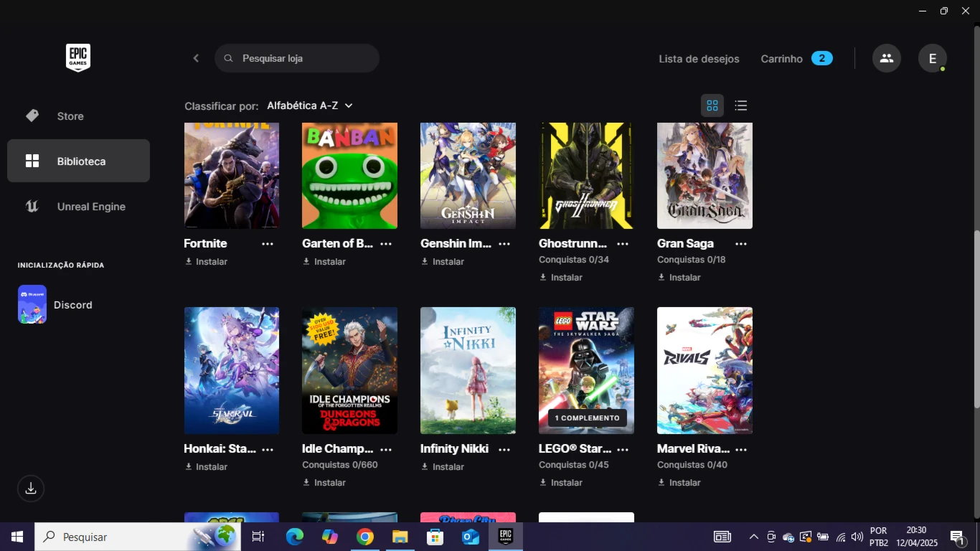
Task: Open the Ghostrunner 2 cover art
Action: (586, 176)
